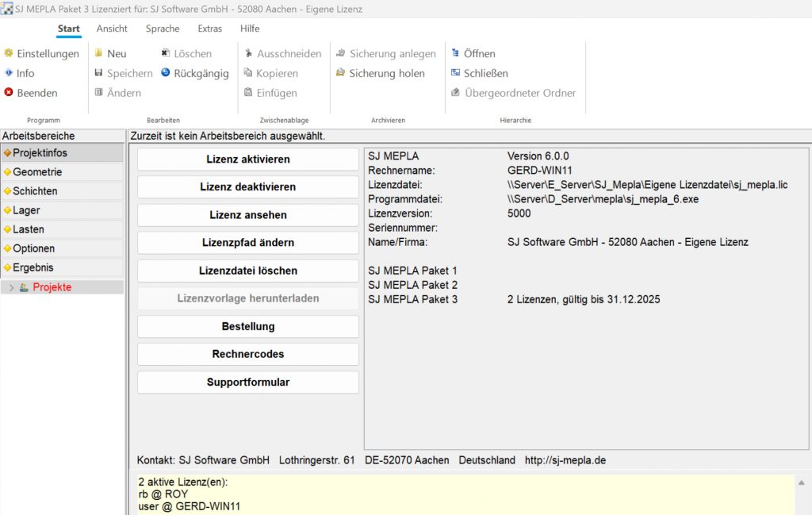
Task: Click the Öffnen icon in Hierarchie
Action: (x=456, y=53)
